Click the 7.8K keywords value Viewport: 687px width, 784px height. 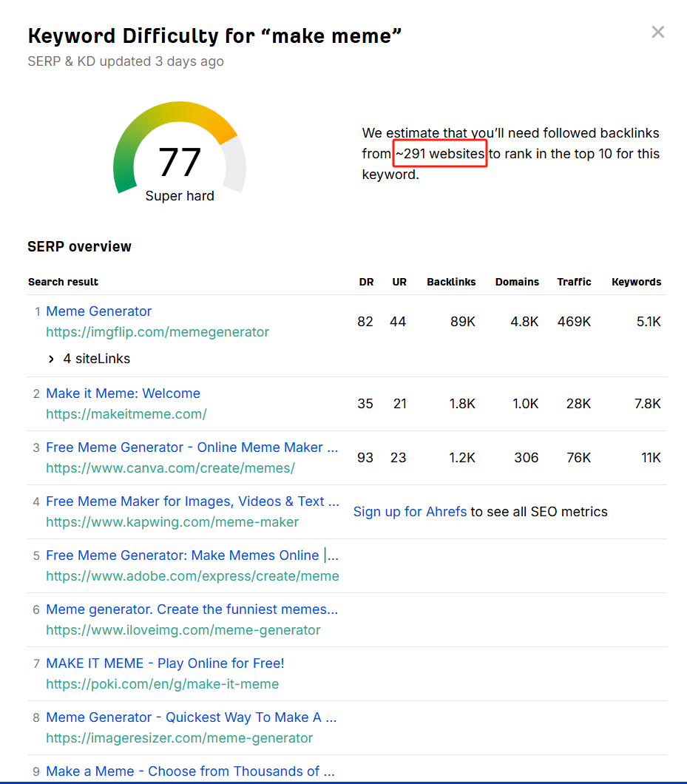pos(648,404)
